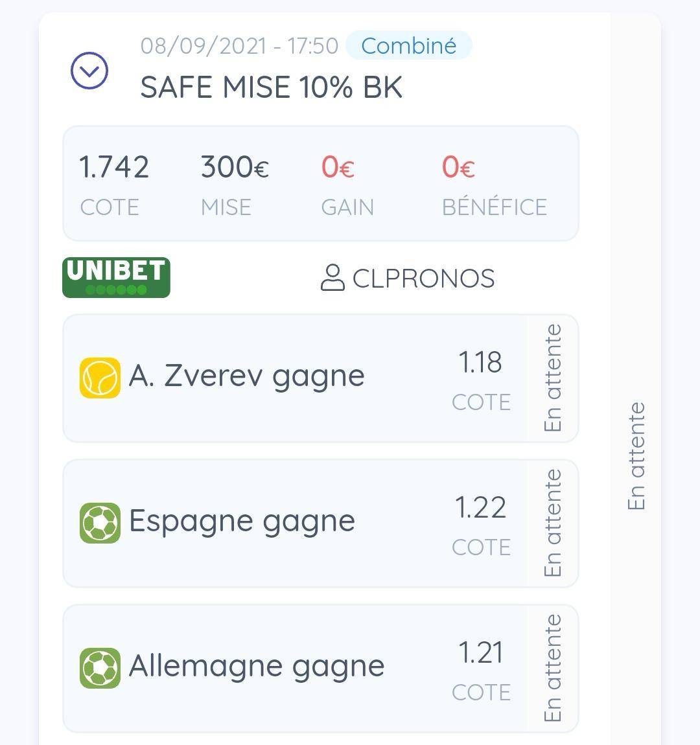The image size is (700, 745).
Task: Click the En attente status for Allemagne
Action: point(553,669)
